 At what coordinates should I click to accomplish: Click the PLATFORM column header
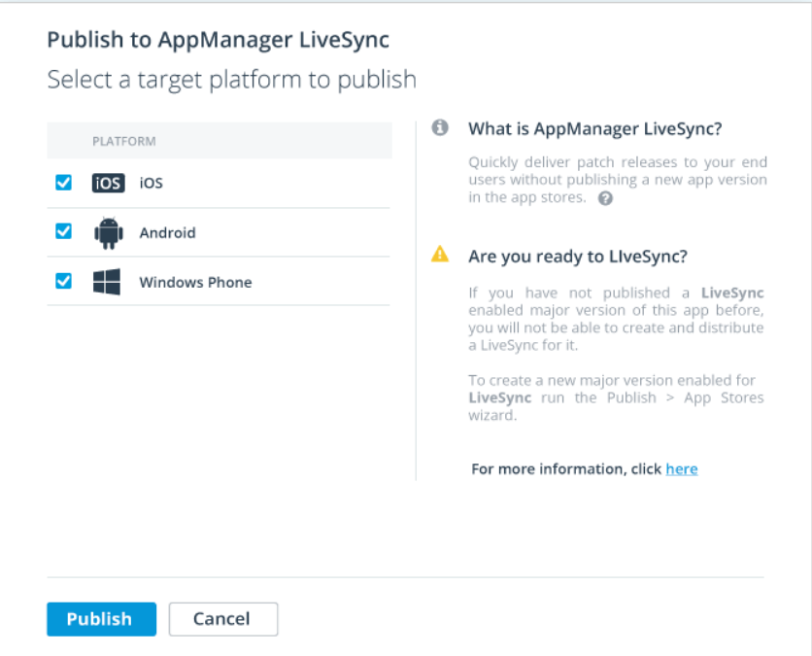point(124,141)
